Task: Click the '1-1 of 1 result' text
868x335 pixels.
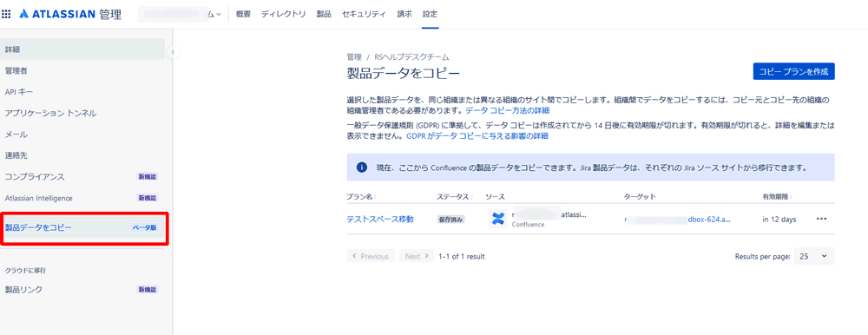Action: 462,256
